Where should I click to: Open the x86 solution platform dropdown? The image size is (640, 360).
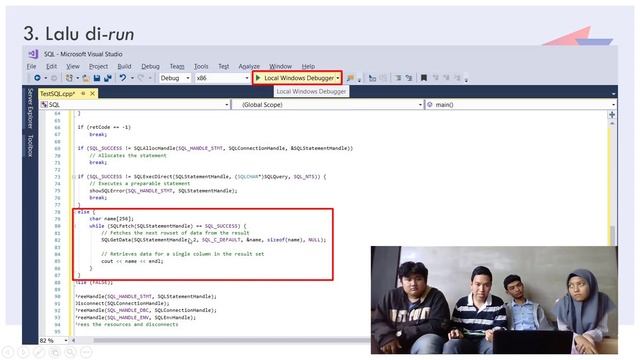tap(222, 78)
